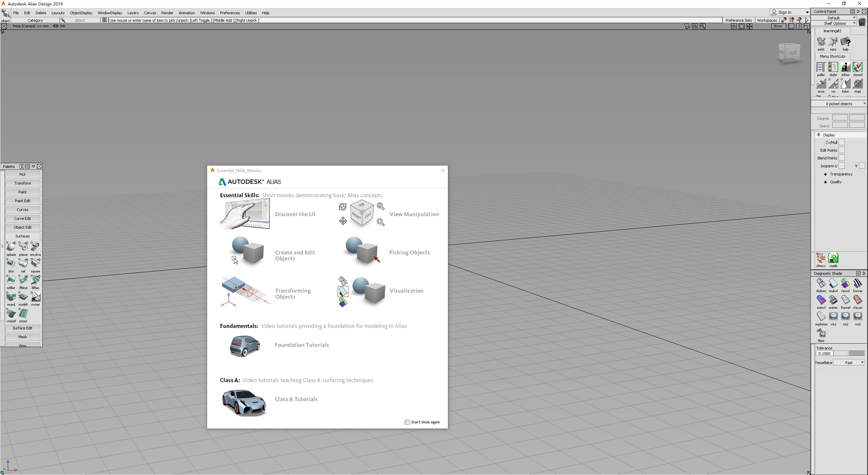Click the horver diagnostic shade icon
868x475 pixels.
click(857, 284)
